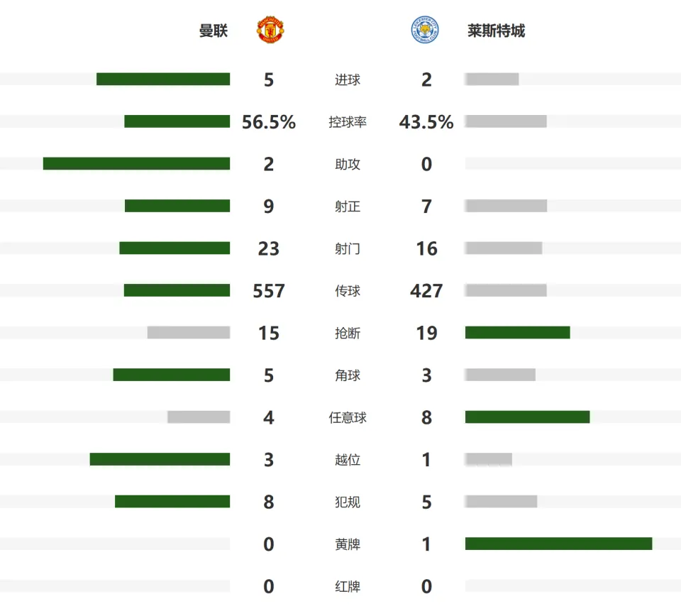Click the Manchester United crest icon
Viewport: 681px width, 616px height.
point(270,30)
